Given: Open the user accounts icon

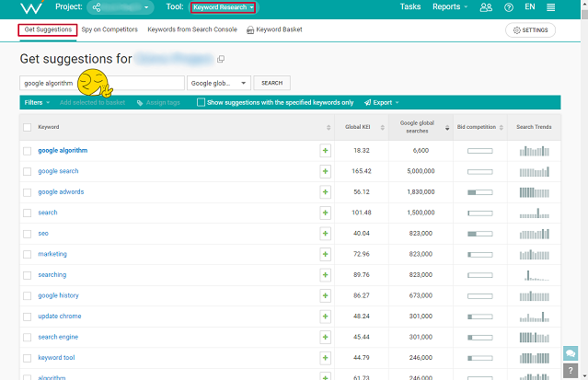Looking at the screenshot, I should point(486,7).
